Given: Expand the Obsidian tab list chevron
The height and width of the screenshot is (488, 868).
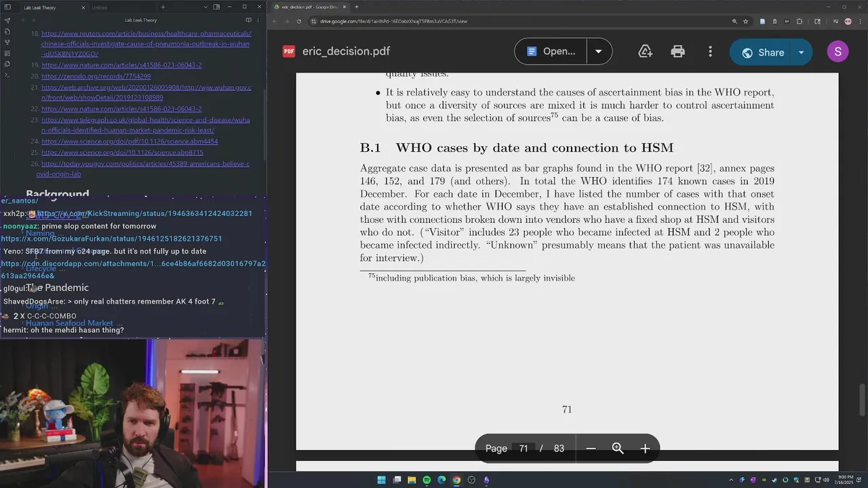Looking at the screenshot, I should click(x=205, y=7).
